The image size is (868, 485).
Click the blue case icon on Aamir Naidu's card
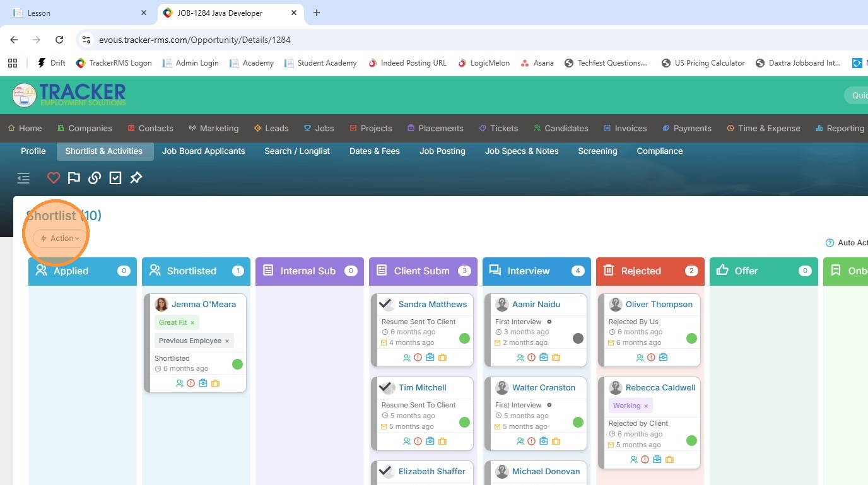543,357
